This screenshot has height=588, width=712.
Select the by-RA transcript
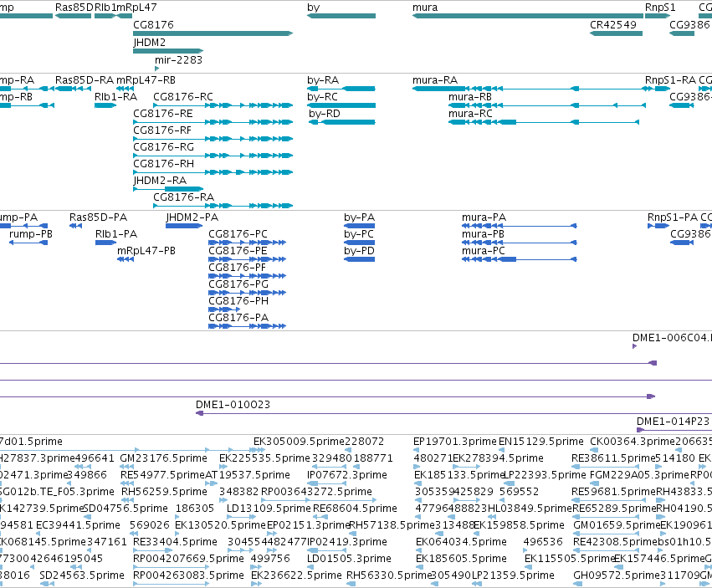pos(341,89)
